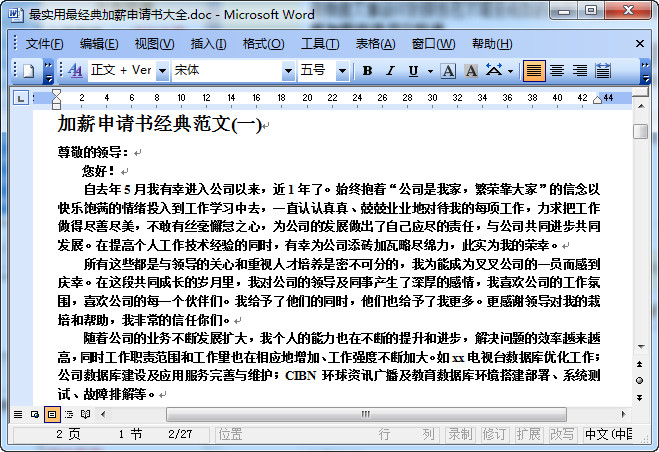
Task: Click inside the 五号 font size box
Action: tap(317, 70)
